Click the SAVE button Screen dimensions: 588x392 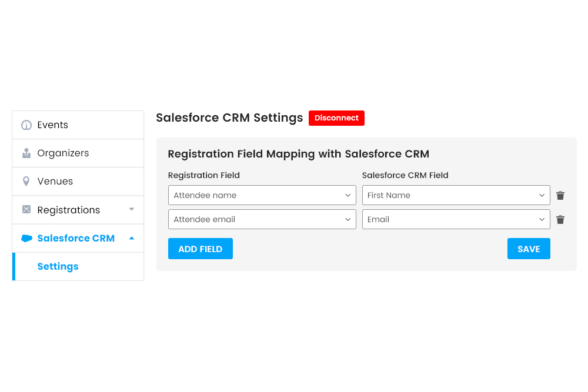point(529,249)
